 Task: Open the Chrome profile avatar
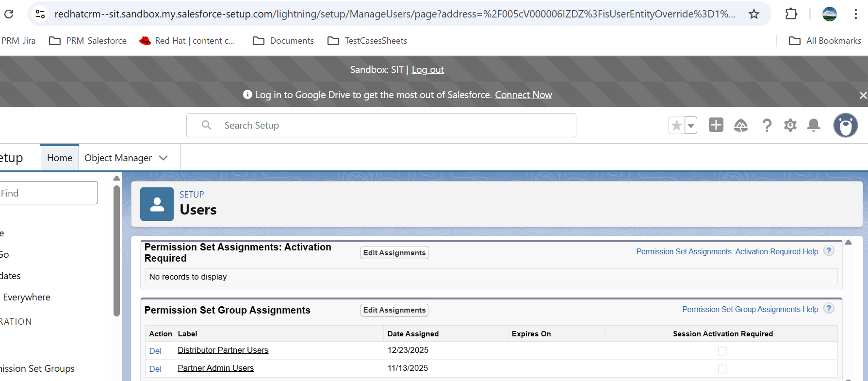click(830, 14)
